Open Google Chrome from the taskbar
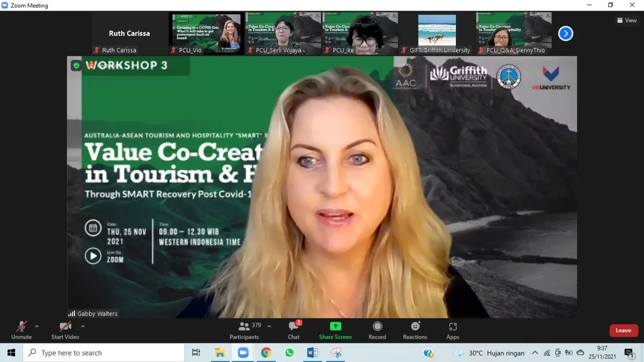The image size is (644, 362). pyautogui.click(x=266, y=353)
